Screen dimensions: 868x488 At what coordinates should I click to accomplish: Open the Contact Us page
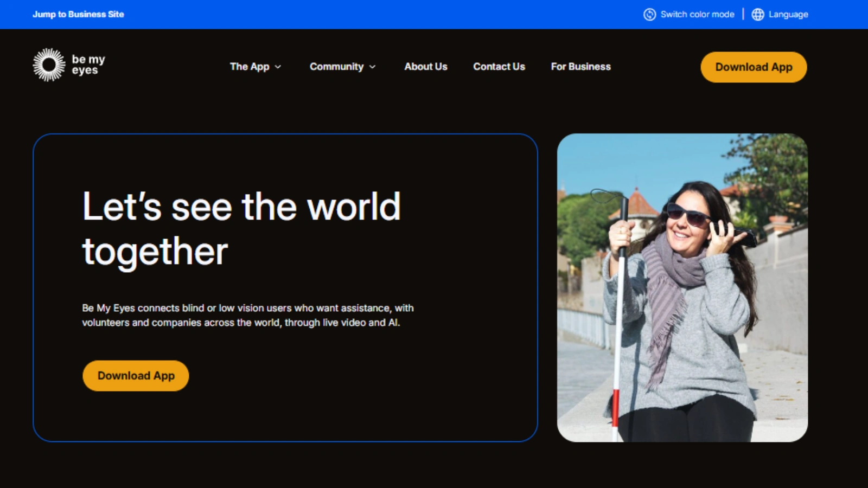[x=499, y=67]
